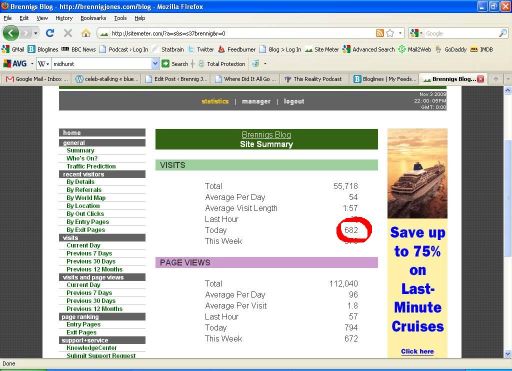Switch to Bloglines My Feeds tab
Screen dimensions: 512x371
pos(384,79)
